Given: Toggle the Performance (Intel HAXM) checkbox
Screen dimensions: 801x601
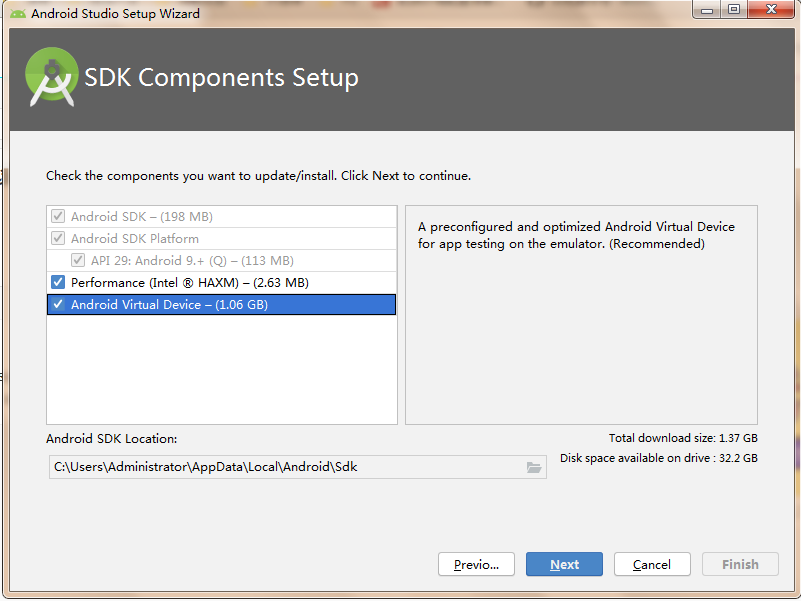Looking at the screenshot, I should (x=58, y=283).
